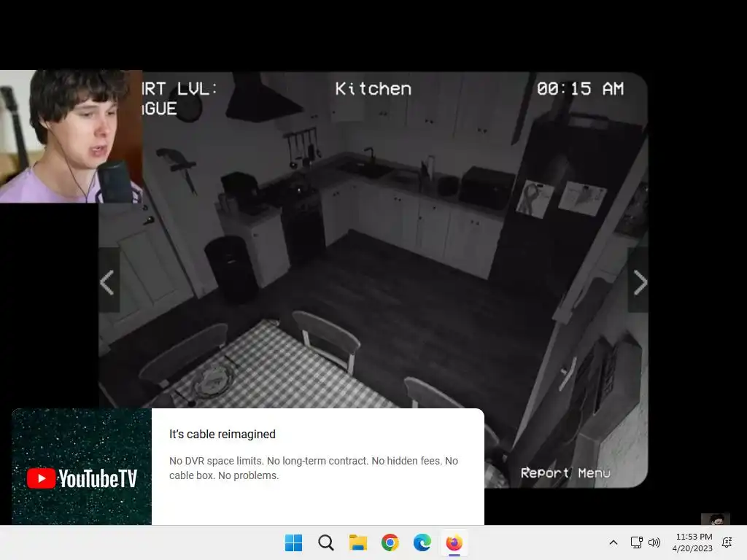747x560 pixels.
Task: Click the "No DVR space limits" ad description
Action: [314, 468]
